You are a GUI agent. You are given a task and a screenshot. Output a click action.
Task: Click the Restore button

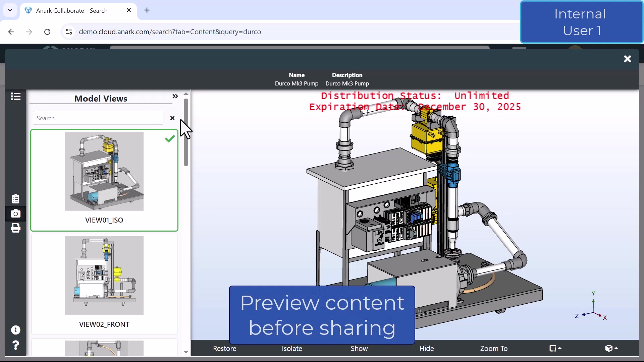[224, 349]
